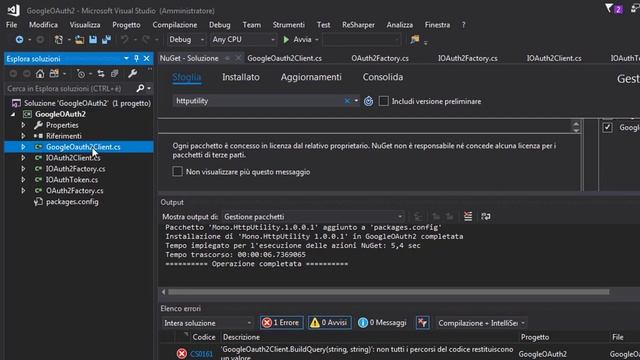Click the error list filter icon
This screenshot has height=360, width=640.
[x=422, y=323]
